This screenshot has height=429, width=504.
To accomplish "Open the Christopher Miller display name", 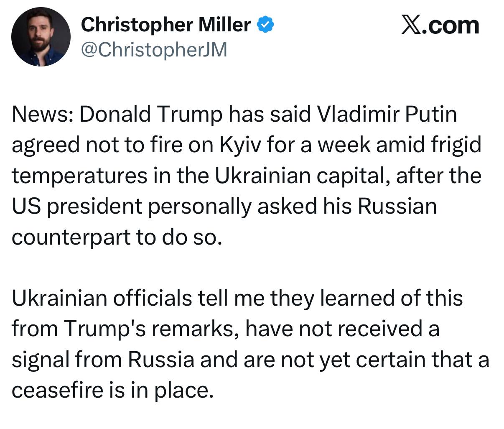I will (165, 25).
